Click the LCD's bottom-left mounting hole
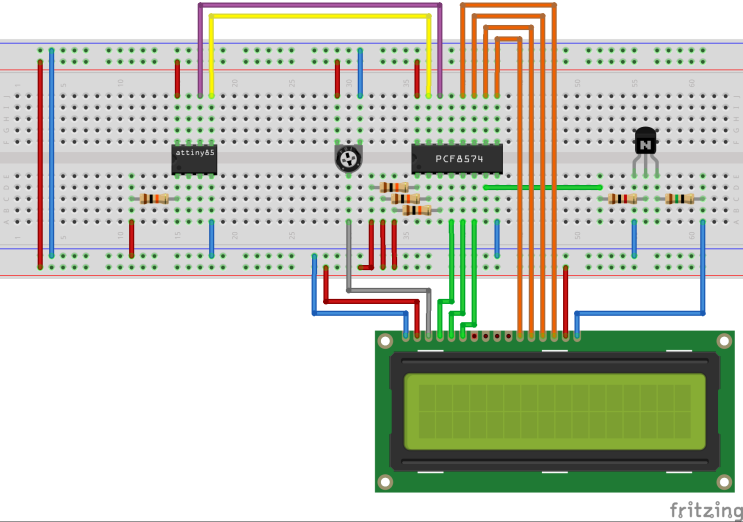 click(x=385, y=482)
